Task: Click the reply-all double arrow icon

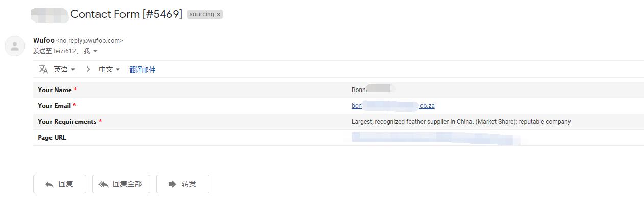Action: click(x=104, y=184)
